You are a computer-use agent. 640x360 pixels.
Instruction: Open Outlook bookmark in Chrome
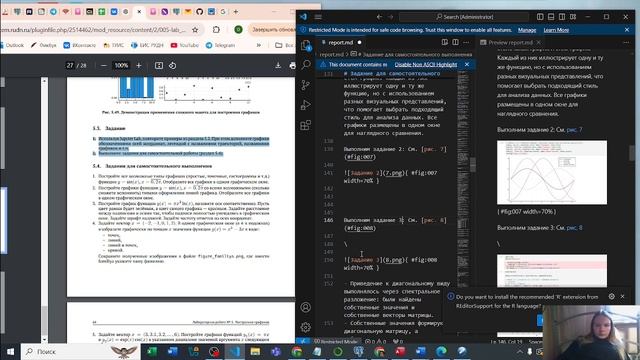12,45
